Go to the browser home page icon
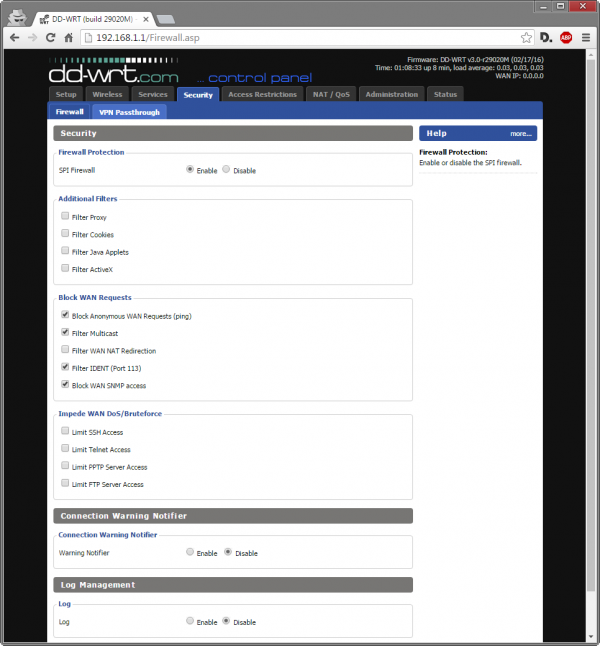Image resolution: width=600 pixels, height=646 pixels. [x=69, y=37]
